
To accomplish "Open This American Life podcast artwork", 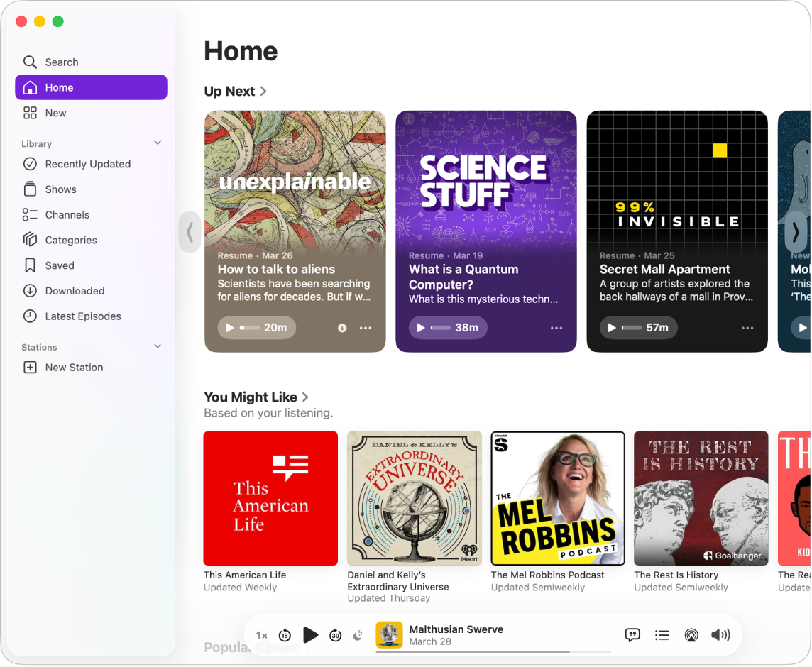I will click(x=270, y=498).
